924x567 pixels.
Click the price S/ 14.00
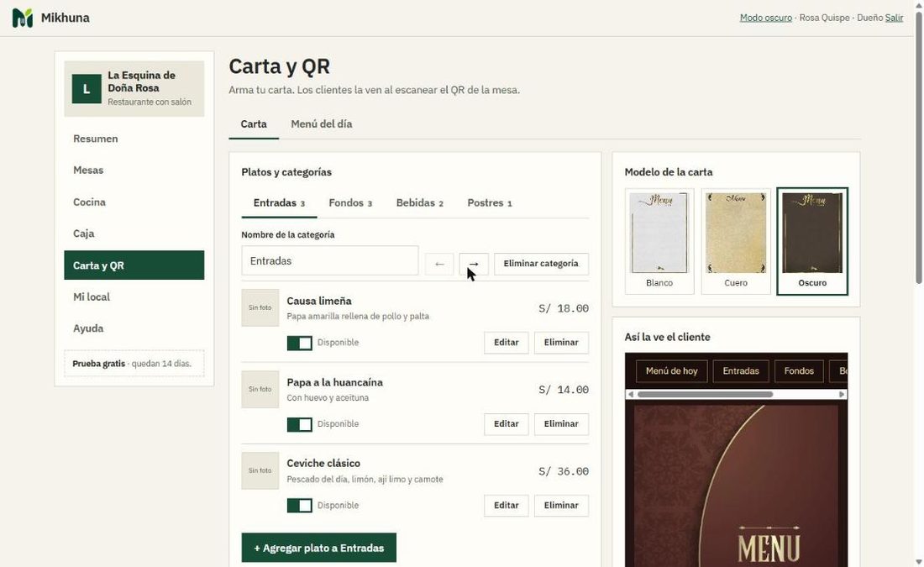pyautogui.click(x=564, y=390)
